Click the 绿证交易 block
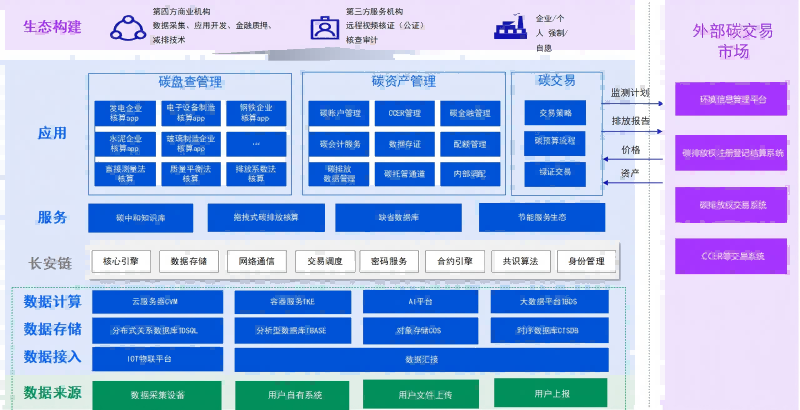800x410 pixels. [555, 172]
